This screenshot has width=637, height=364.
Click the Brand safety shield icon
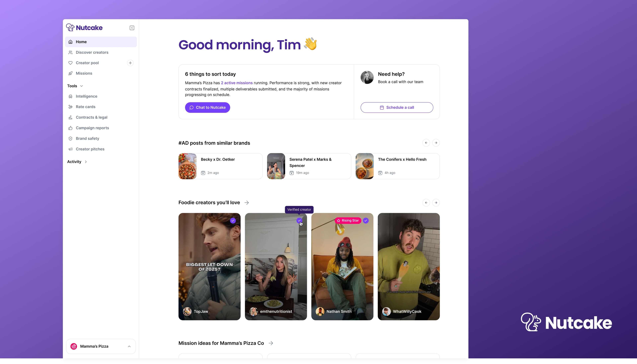coord(71,139)
